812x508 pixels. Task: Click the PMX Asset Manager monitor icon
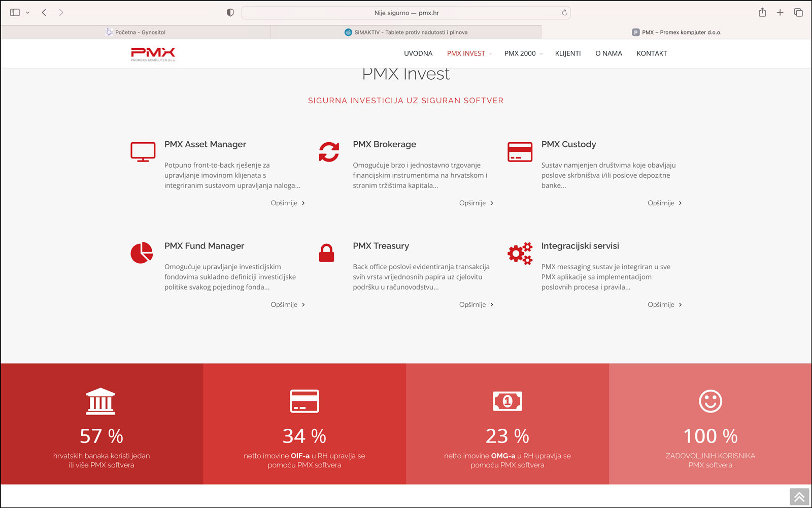click(x=143, y=152)
